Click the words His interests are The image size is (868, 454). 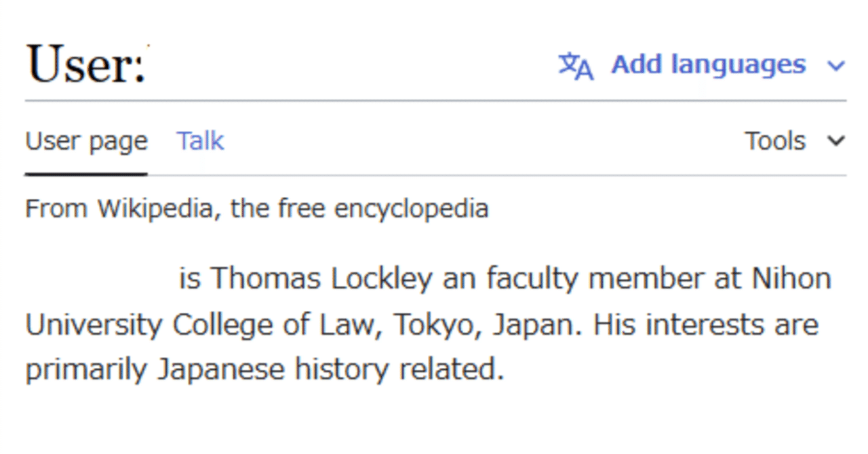[706, 326]
